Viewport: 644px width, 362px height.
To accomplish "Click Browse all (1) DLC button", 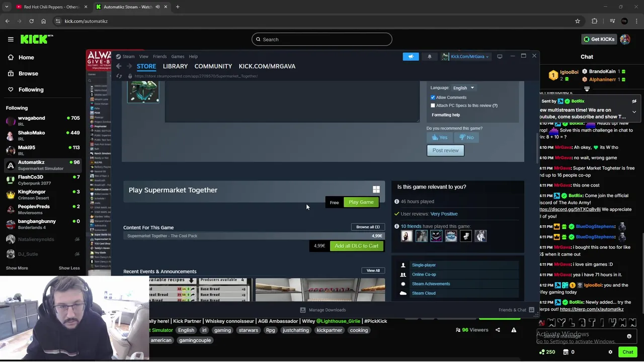I will click(x=368, y=227).
